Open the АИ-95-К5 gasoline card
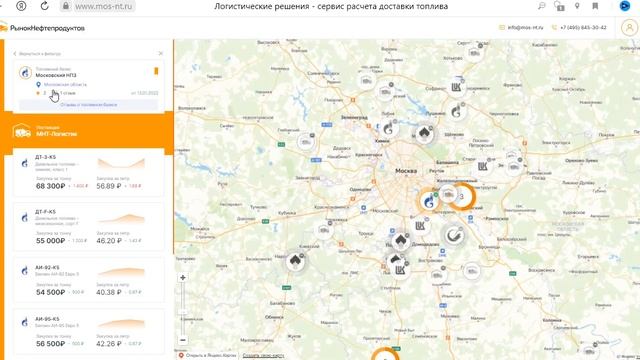This screenshot has width=640, height=360. (x=89, y=331)
